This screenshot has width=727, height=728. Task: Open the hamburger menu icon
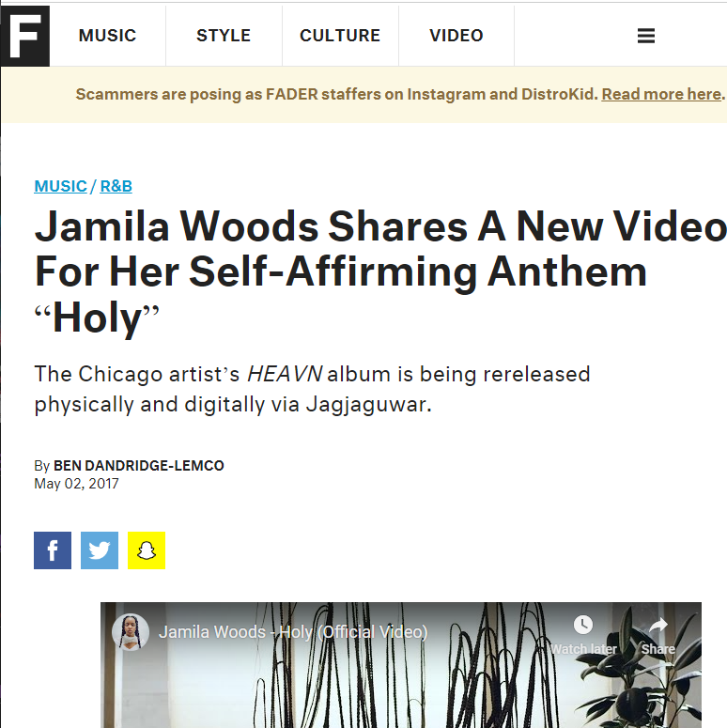(646, 36)
